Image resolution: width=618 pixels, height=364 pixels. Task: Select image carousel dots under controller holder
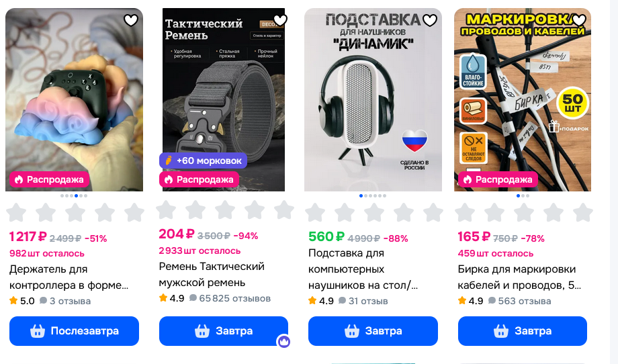[x=74, y=196]
